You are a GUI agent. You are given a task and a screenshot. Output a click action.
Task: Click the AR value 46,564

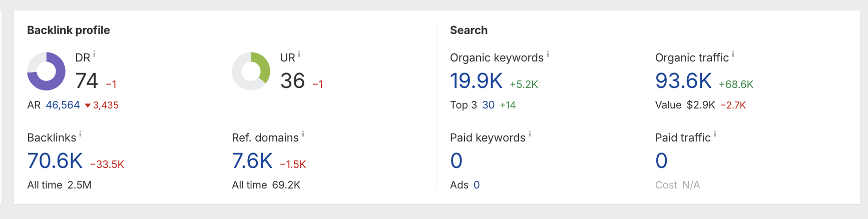click(x=63, y=105)
